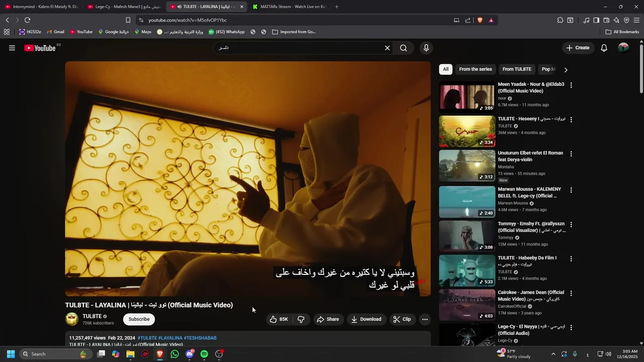Open Brave Rewards triangle icon
Screen dimensions: 644x362
[491, 20]
